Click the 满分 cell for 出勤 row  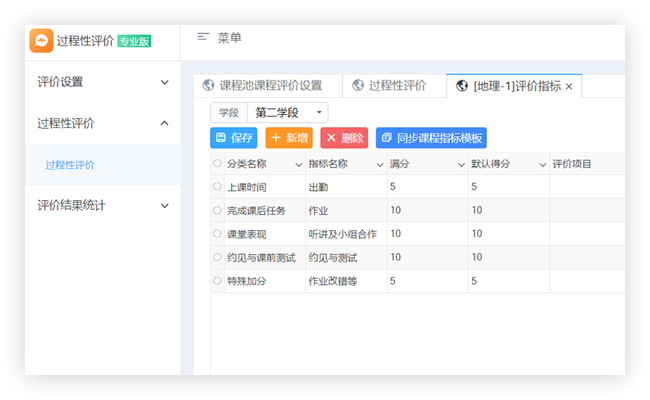[x=426, y=187]
